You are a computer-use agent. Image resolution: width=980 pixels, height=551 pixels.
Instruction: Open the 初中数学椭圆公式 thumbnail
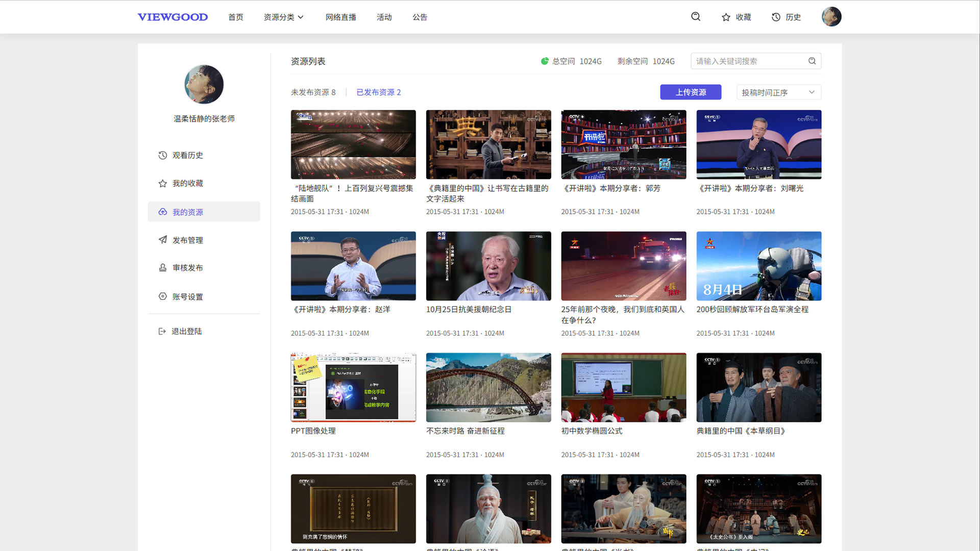[624, 387]
